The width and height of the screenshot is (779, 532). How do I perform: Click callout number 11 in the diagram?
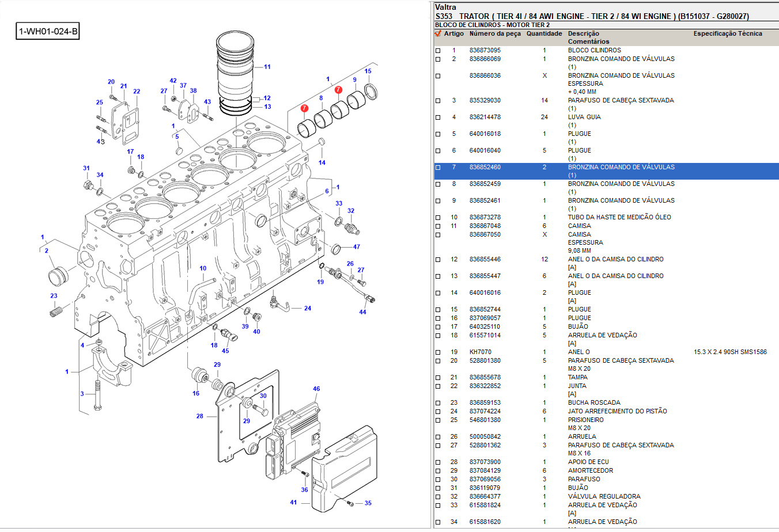267,67
